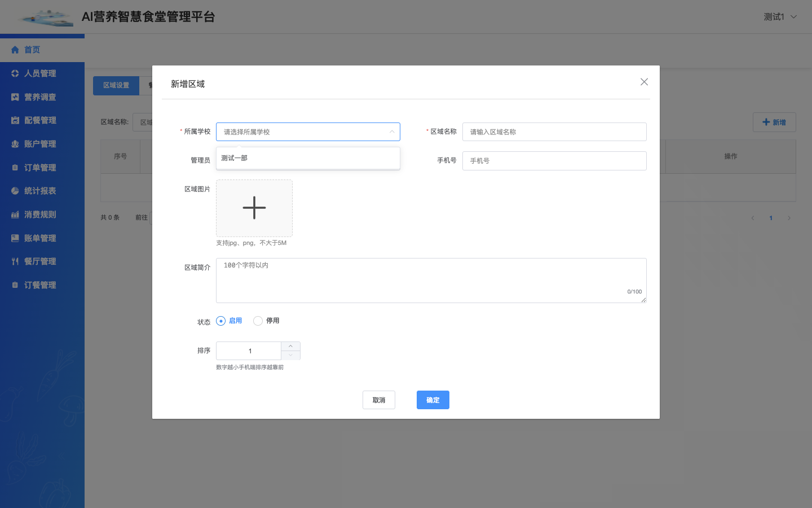Screen dimensions: 812x508
Task: Click into the 区域简介 text area
Action: 431,281
